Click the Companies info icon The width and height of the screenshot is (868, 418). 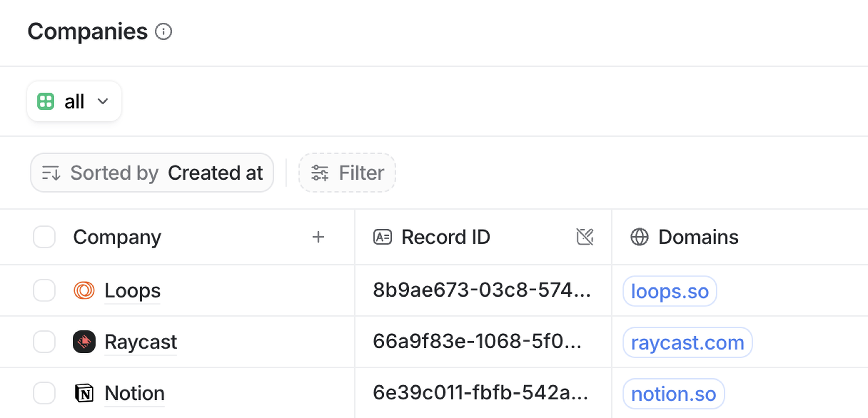pyautogui.click(x=163, y=32)
